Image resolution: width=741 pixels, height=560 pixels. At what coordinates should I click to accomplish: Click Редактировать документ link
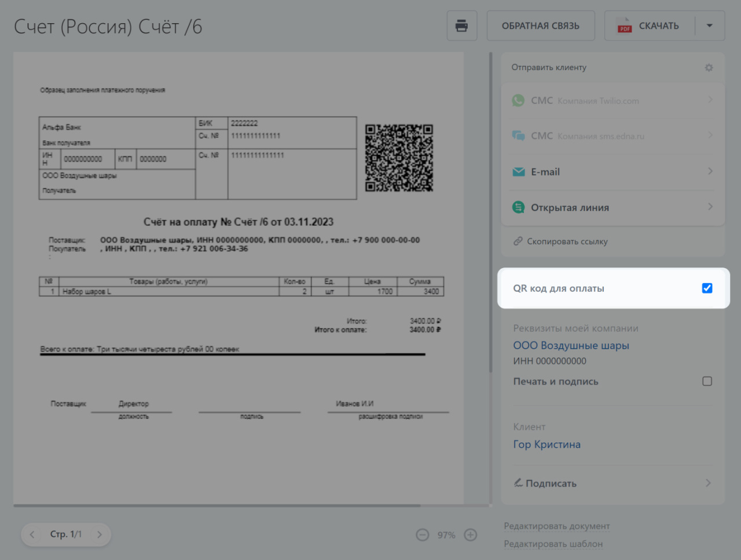click(556, 526)
